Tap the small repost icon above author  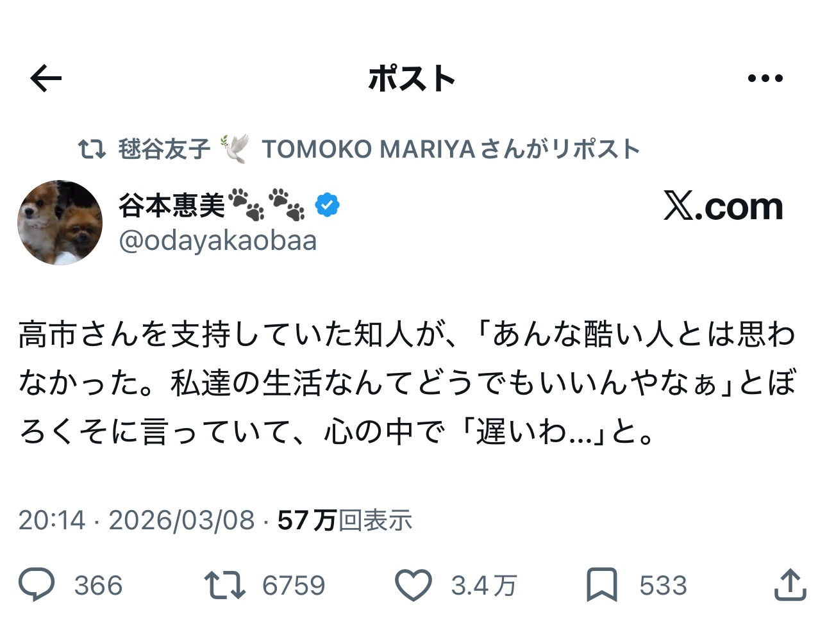(x=91, y=149)
